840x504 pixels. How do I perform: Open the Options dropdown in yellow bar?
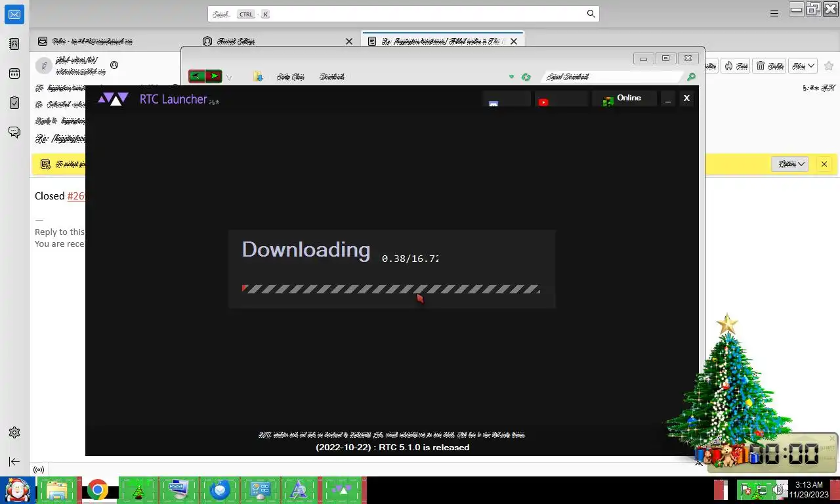pos(790,164)
